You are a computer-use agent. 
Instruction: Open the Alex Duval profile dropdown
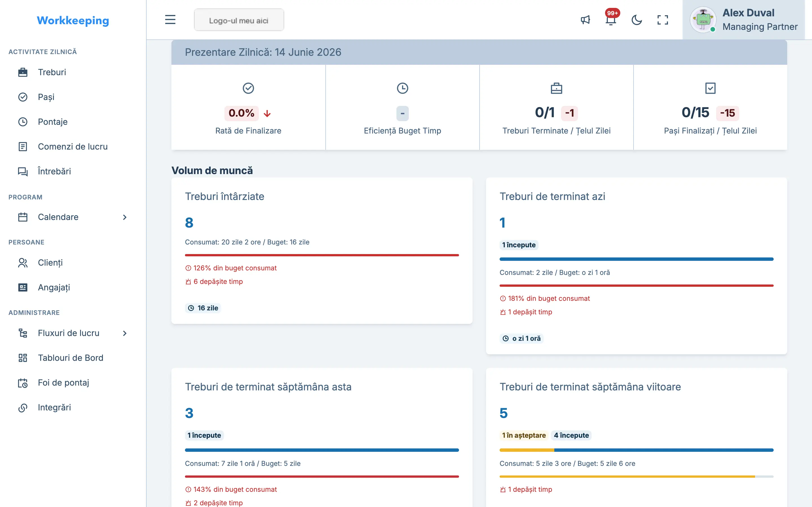click(743, 20)
